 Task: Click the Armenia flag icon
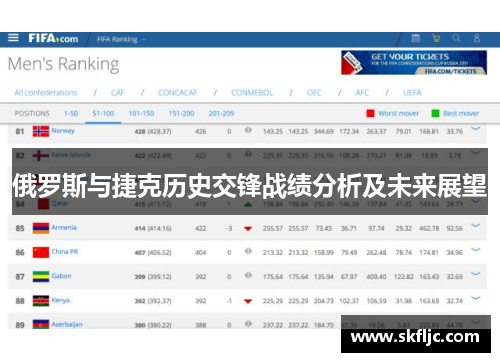tap(41, 228)
